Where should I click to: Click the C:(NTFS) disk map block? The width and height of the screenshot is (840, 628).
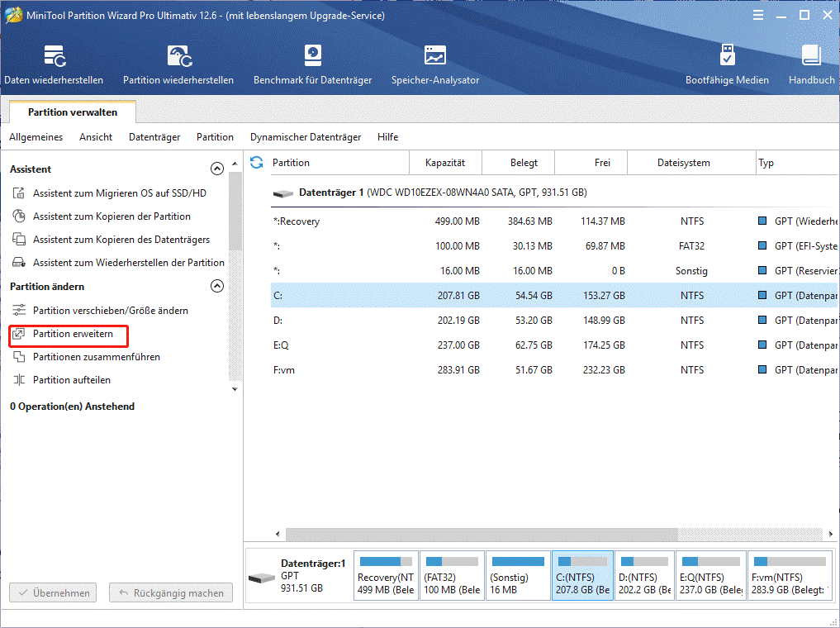point(582,575)
